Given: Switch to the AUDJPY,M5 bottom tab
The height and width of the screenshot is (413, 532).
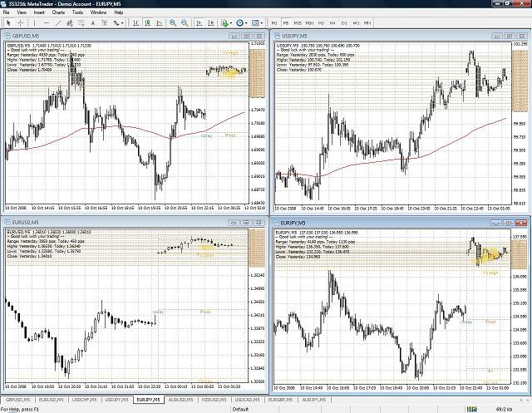Looking at the screenshot, I should (313, 400).
